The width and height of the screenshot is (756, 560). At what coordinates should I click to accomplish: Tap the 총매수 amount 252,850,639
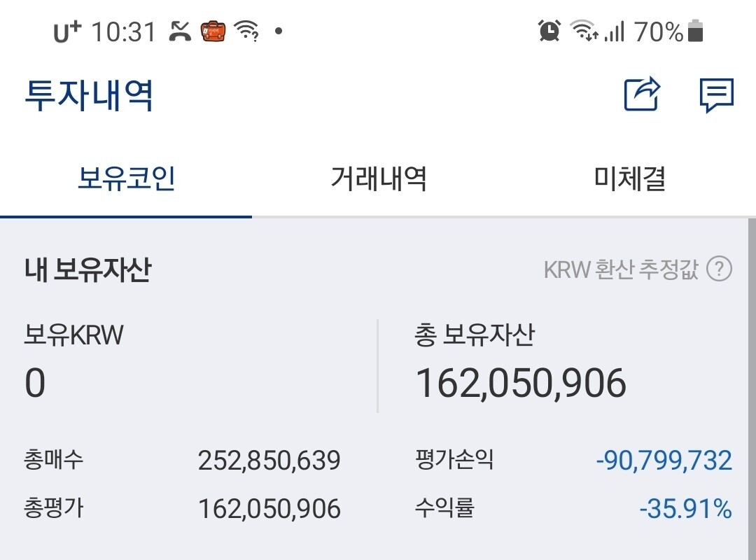(x=269, y=460)
